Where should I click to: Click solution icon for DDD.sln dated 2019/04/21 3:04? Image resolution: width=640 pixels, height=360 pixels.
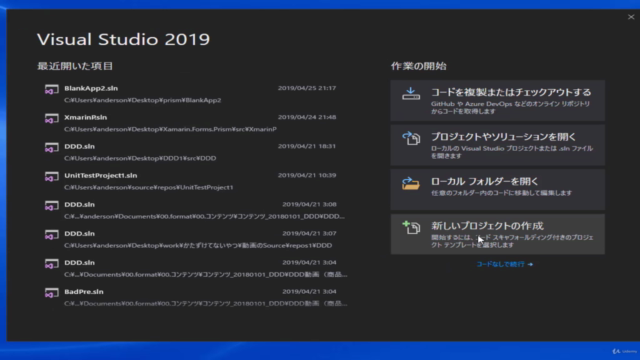(x=51, y=264)
